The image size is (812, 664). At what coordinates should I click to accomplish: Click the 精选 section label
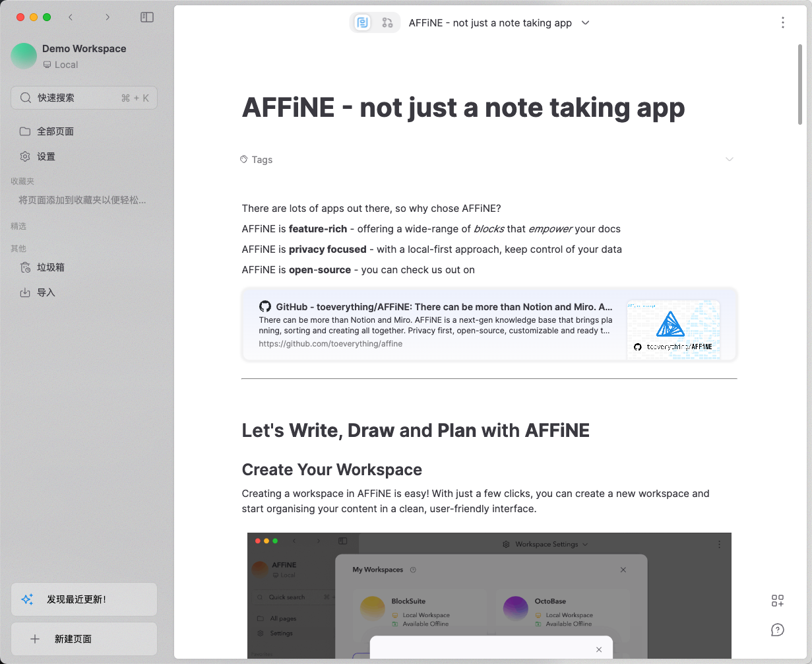click(x=18, y=226)
